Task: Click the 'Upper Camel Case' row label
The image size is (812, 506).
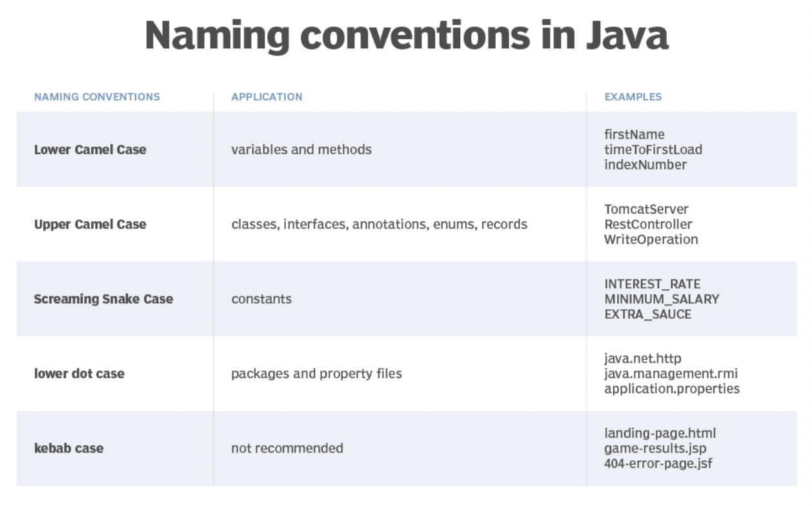Action: click(x=90, y=225)
